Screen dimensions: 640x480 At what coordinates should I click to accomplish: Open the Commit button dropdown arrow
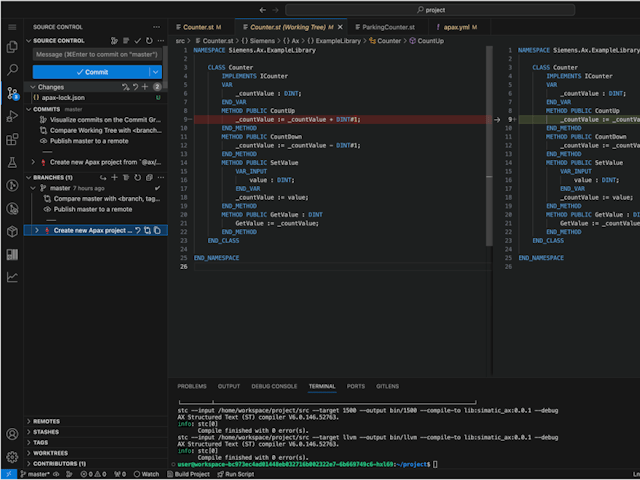click(156, 72)
